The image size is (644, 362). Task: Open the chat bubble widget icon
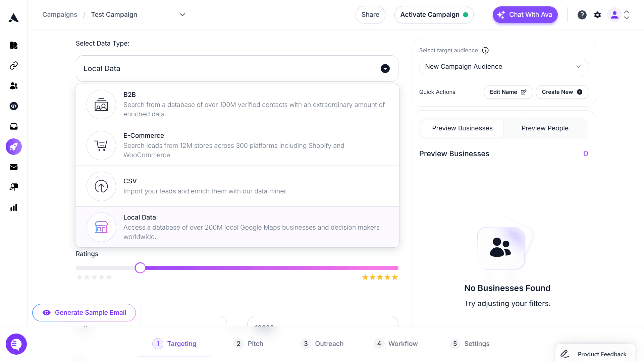point(16,344)
